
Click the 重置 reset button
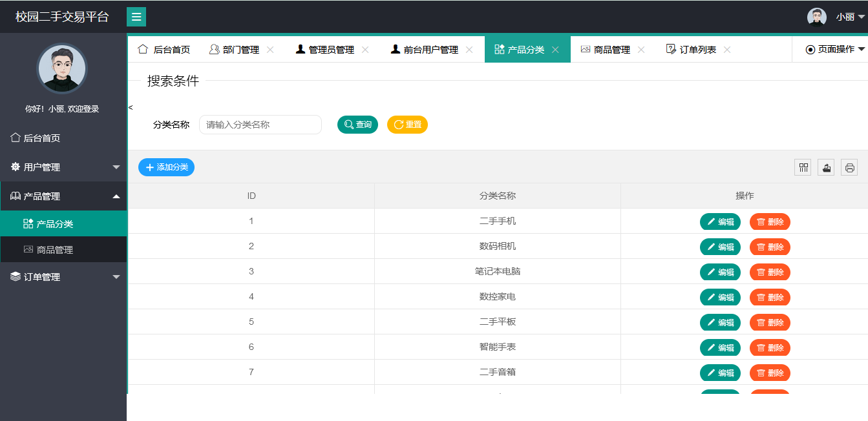(407, 125)
